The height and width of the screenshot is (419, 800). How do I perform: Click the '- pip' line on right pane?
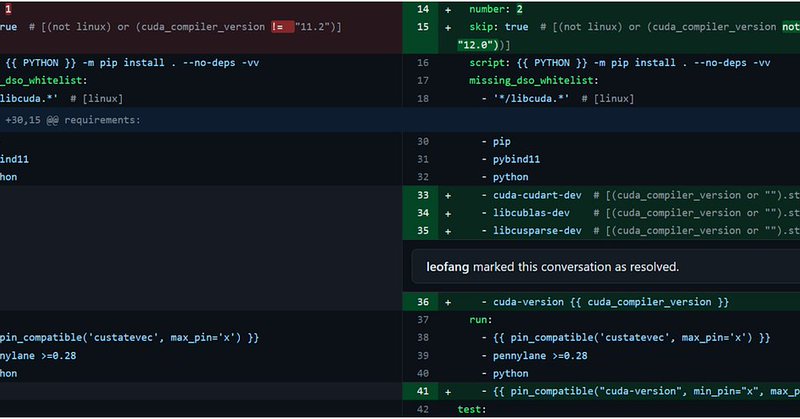point(496,141)
